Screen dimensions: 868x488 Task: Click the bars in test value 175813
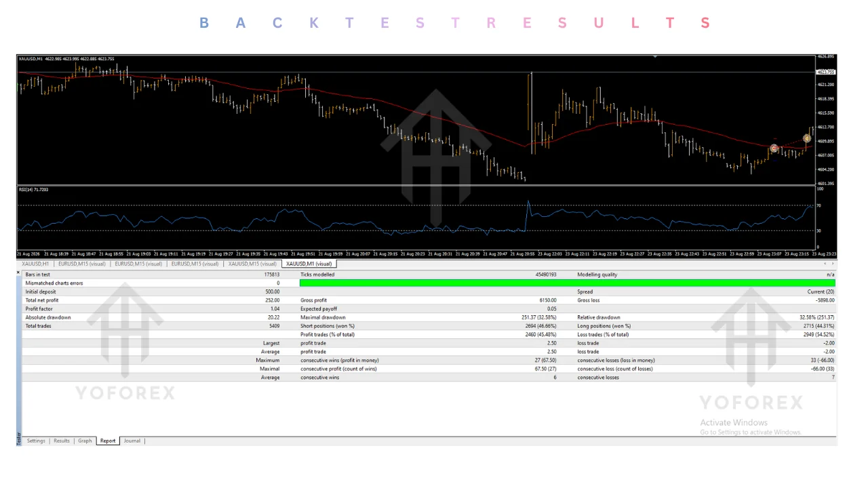pyautogui.click(x=271, y=274)
